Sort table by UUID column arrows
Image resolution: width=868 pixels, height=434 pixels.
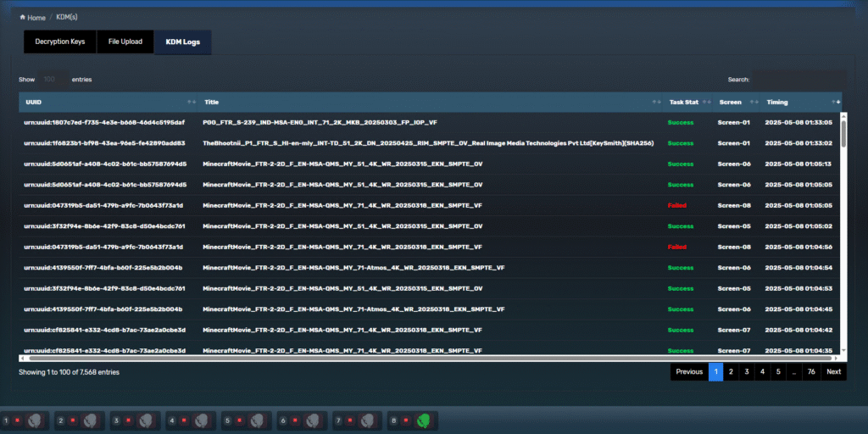[x=191, y=103]
